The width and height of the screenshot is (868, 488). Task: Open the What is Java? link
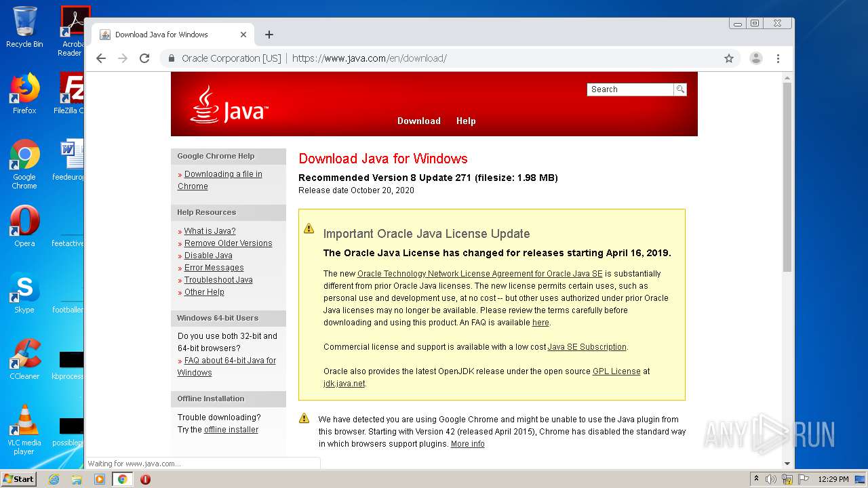[210, 231]
